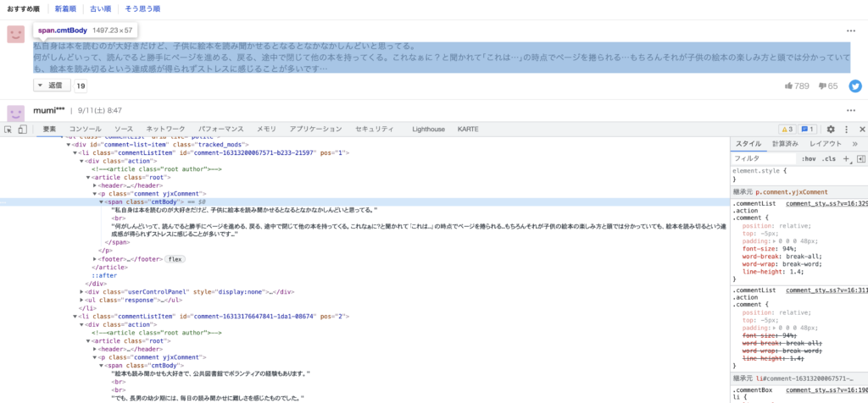
Task: Select the おすすめ順 sort option
Action: point(24,8)
